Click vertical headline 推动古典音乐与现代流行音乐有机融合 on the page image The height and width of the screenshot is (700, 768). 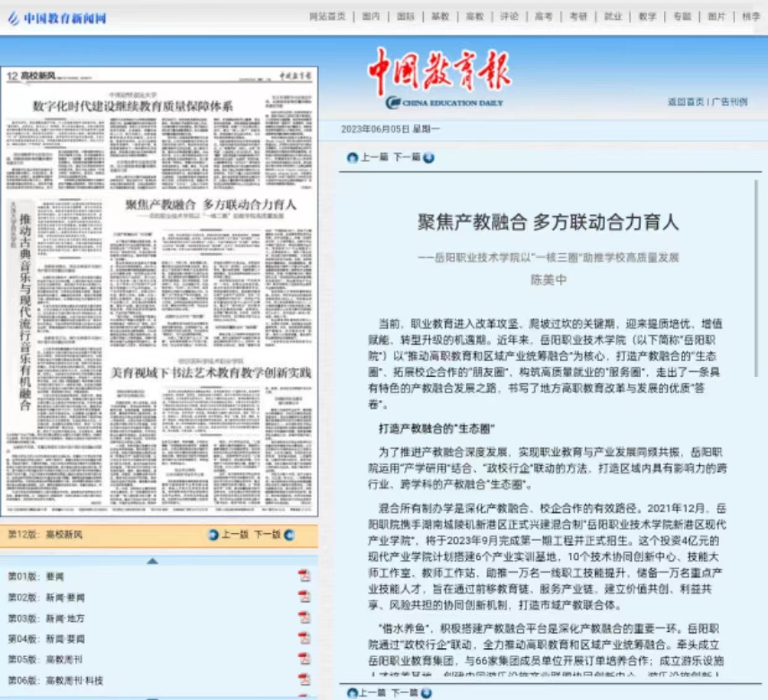pyautogui.click(x=25, y=312)
